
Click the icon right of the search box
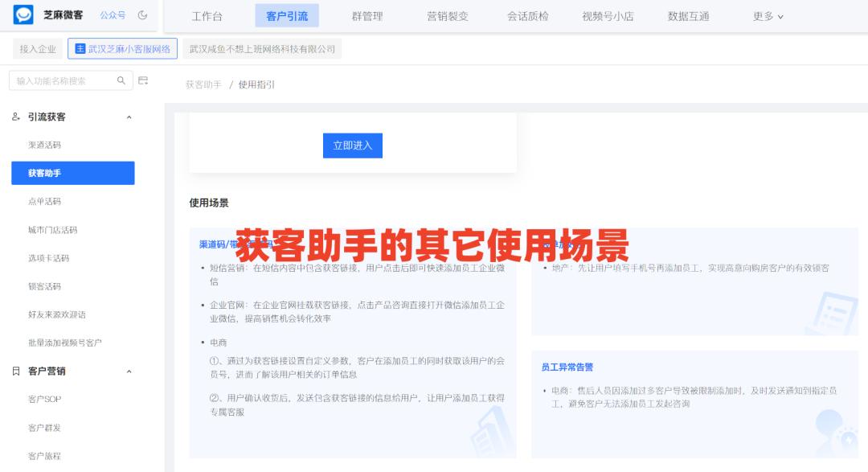tap(143, 80)
